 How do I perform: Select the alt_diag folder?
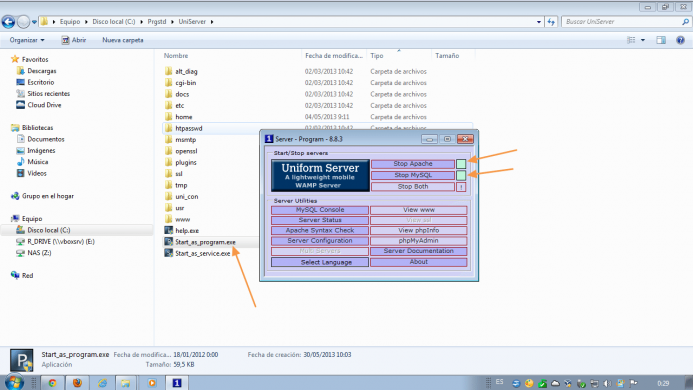[x=186, y=71]
